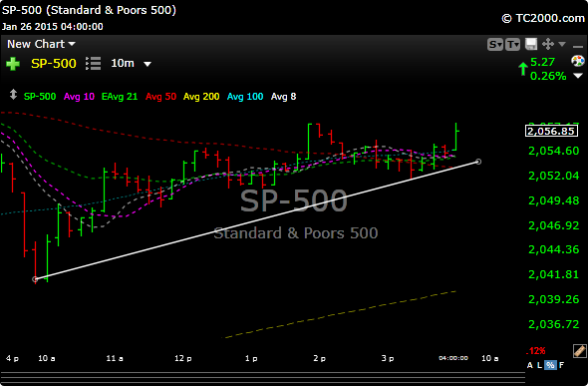This screenshot has width=588, height=386.
Task: Switch scale to A (arithmetic) mode
Action: (530, 365)
